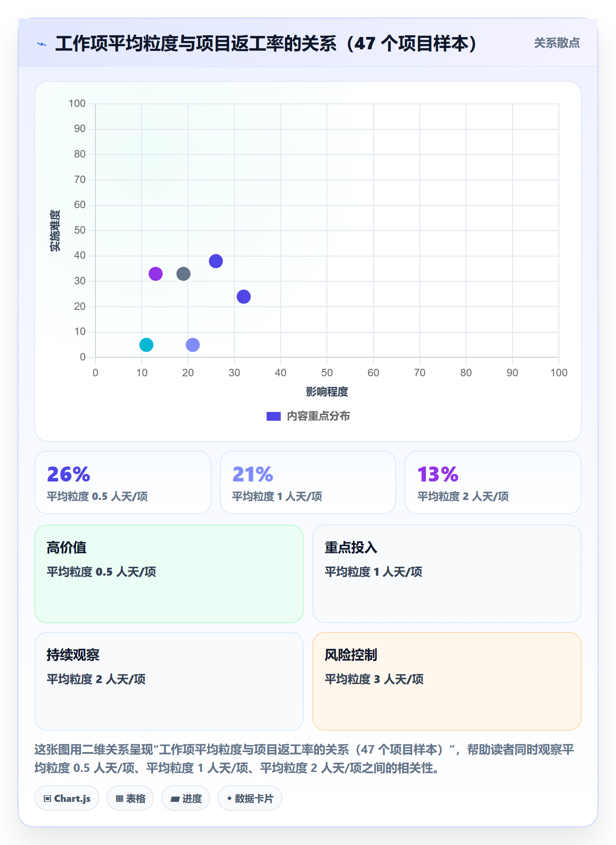The width and height of the screenshot is (616, 845).
Task: Click the light periwinkle scatter point
Action: pyautogui.click(x=193, y=345)
